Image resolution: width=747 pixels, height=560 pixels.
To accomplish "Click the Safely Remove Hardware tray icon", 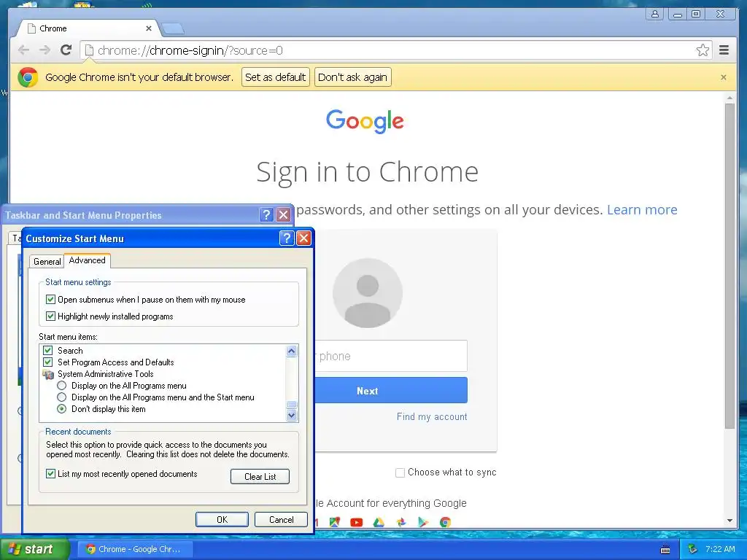I will 693,549.
